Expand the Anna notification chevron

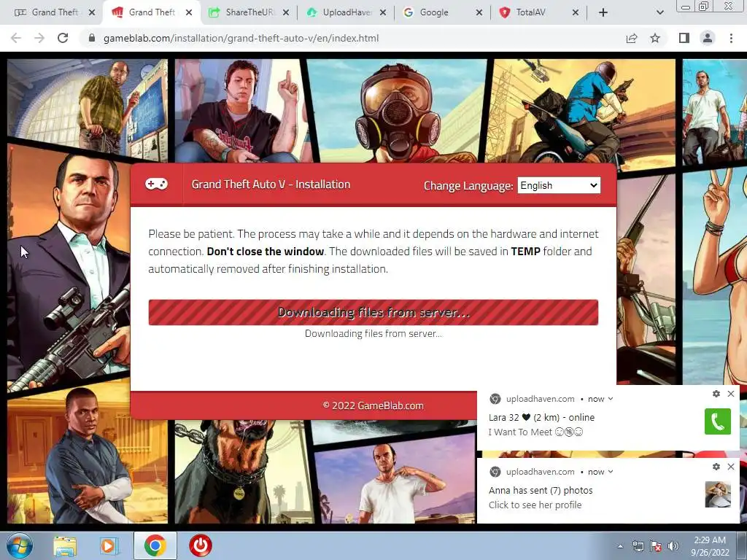611,472
